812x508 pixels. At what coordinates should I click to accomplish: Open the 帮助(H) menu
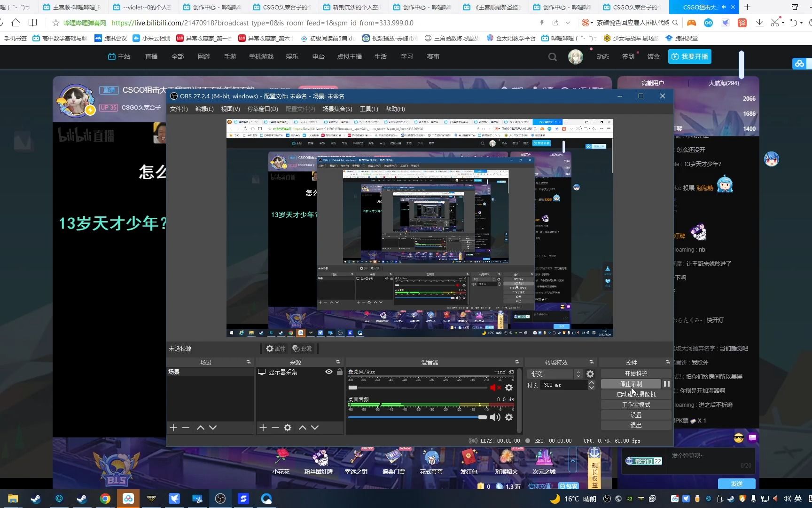click(x=395, y=109)
